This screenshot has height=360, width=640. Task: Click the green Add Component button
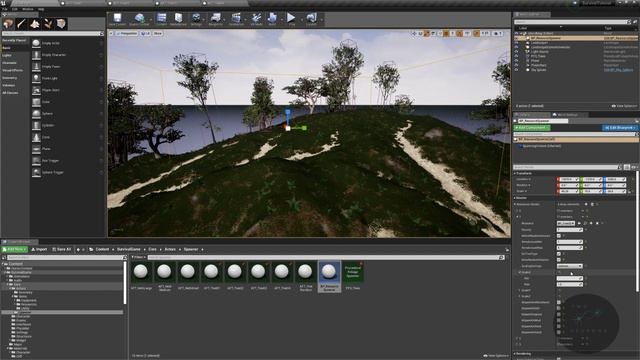pos(532,128)
